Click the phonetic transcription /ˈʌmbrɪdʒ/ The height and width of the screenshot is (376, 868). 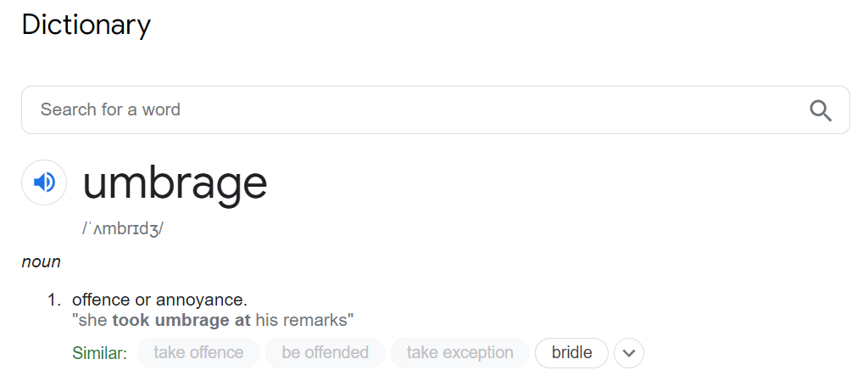tap(123, 228)
